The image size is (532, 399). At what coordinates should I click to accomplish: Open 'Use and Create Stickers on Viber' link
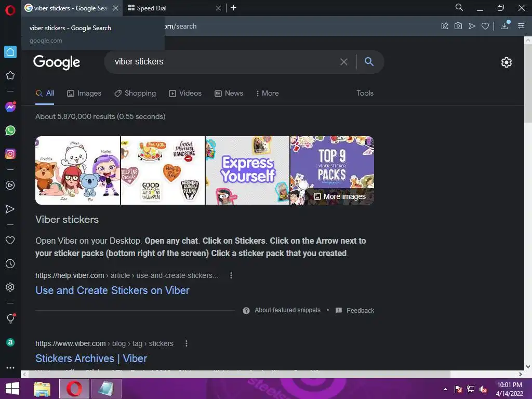tap(112, 290)
